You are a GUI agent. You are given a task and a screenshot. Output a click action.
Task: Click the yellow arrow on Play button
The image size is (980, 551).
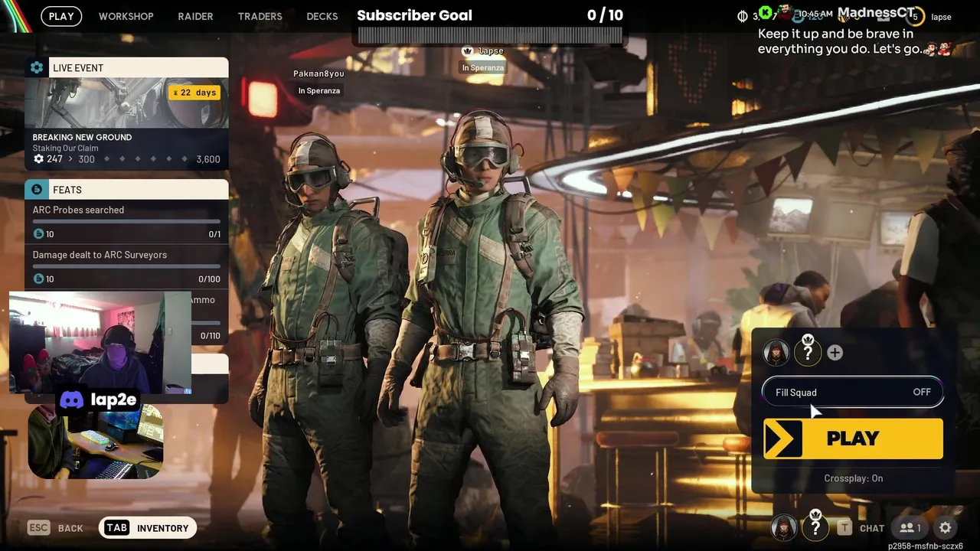click(783, 439)
